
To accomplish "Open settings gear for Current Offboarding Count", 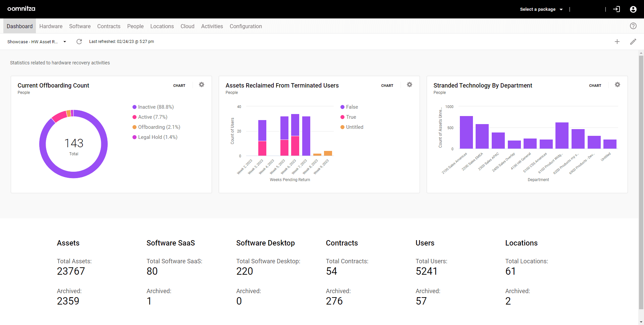I will coord(202,85).
